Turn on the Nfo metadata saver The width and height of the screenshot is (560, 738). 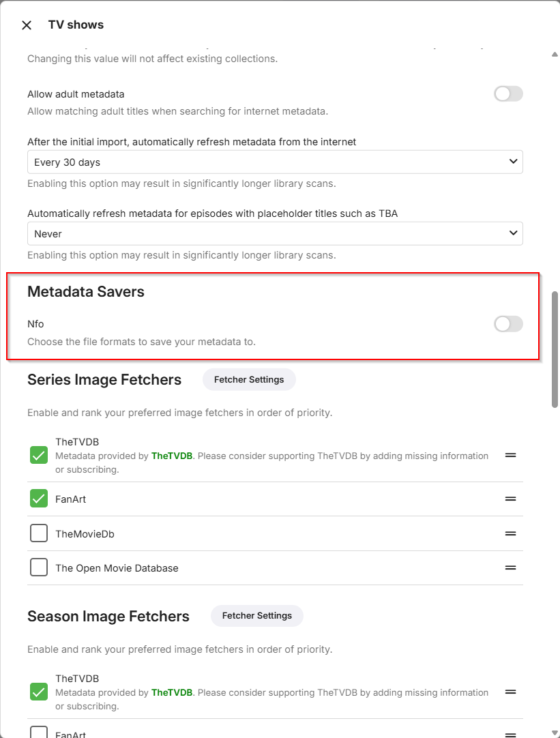[x=508, y=324]
